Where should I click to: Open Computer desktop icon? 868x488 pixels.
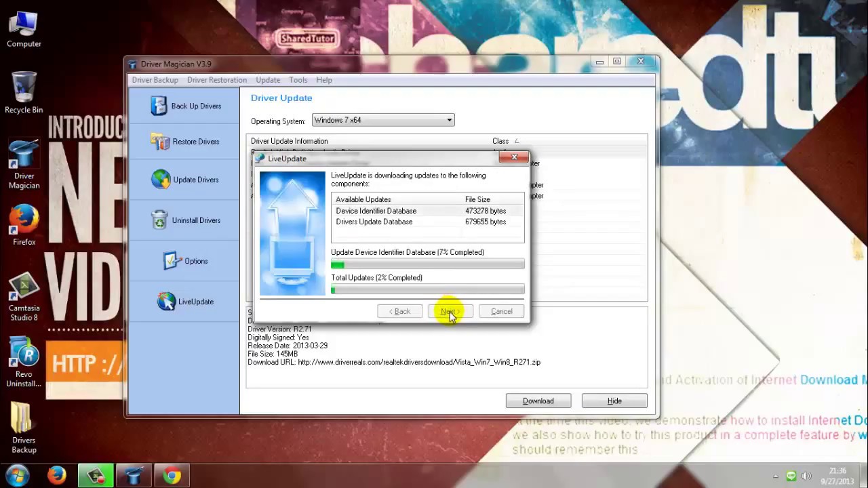[24, 29]
